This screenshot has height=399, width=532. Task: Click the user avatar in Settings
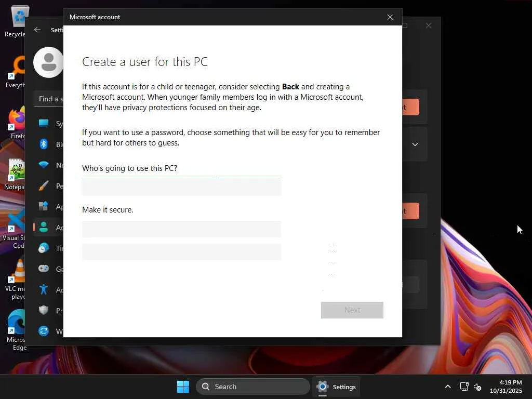tap(48, 62)
